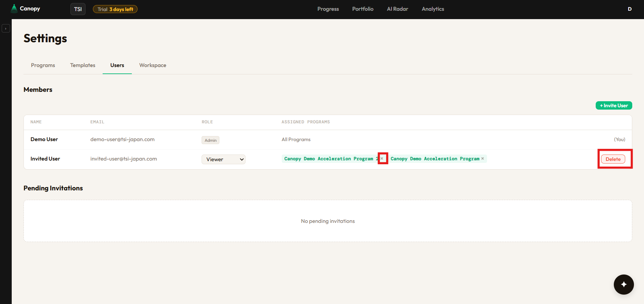Click the Settings page title
Screen dimensions: 644x304
pyautogui.click(x=45, y=38)
